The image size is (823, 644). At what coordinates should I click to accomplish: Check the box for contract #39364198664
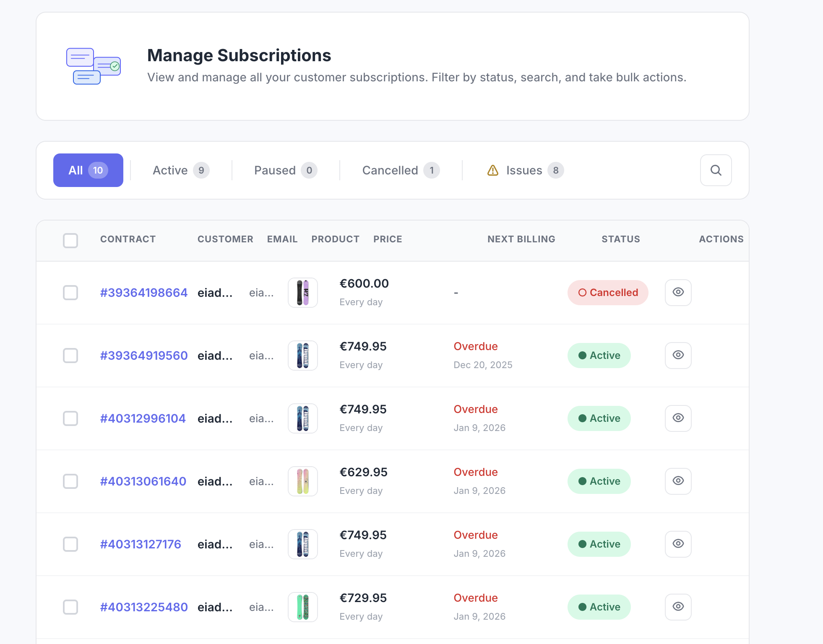point(70,293)
